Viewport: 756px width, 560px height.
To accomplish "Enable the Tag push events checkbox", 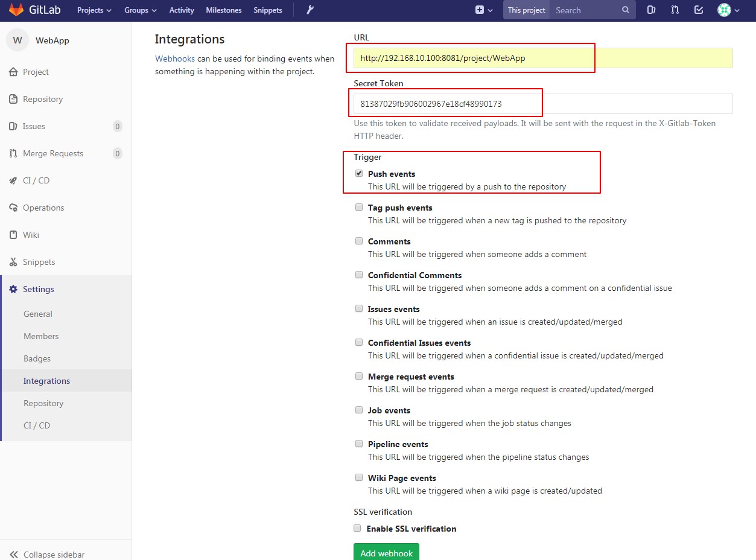I will [x=359, y=208].
